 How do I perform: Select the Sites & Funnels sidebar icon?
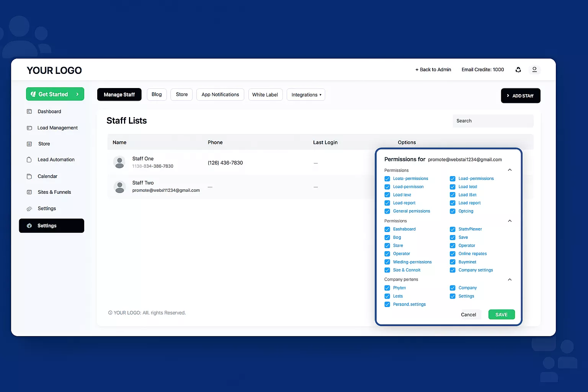click(29, 192)
